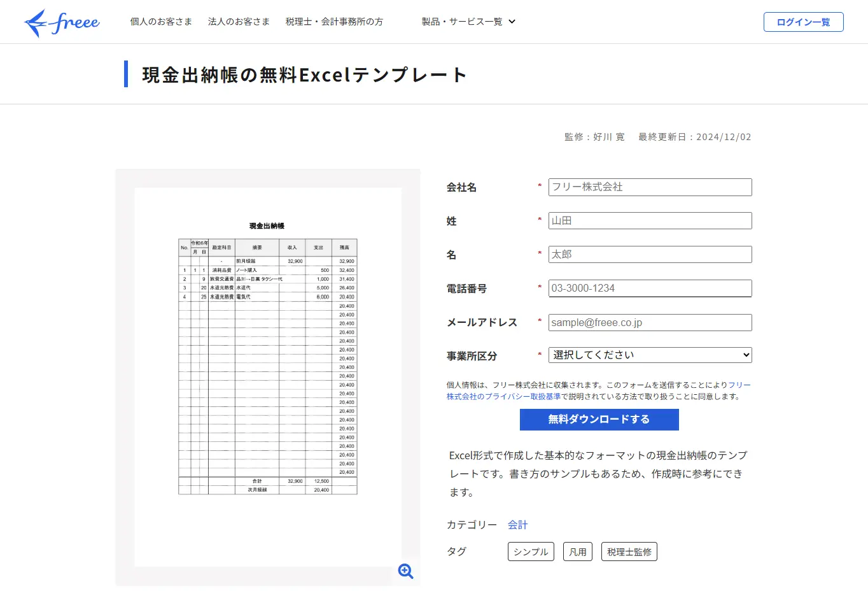Expand the 製品・サービス一覧 dropdown chevron
Screen dimensions: 868x591
512,22
